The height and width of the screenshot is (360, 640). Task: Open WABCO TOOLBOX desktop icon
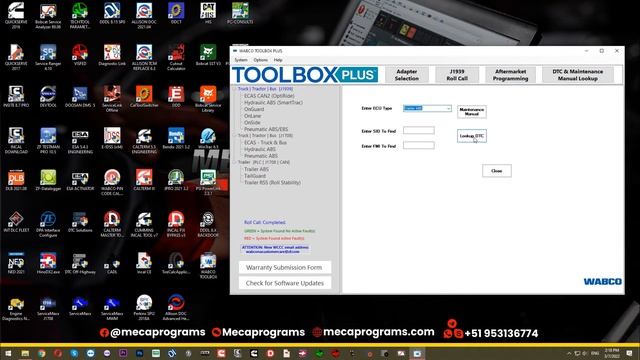[208, 265]
